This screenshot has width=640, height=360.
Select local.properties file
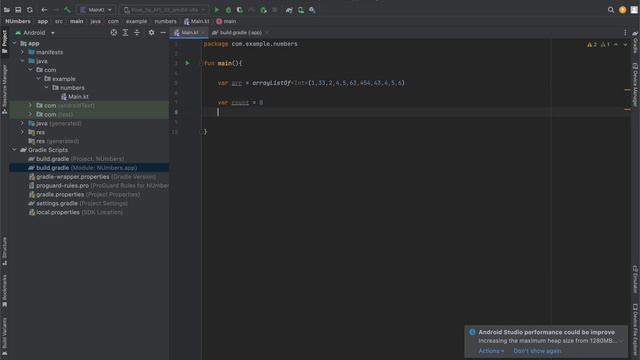(x=76, y=212)
